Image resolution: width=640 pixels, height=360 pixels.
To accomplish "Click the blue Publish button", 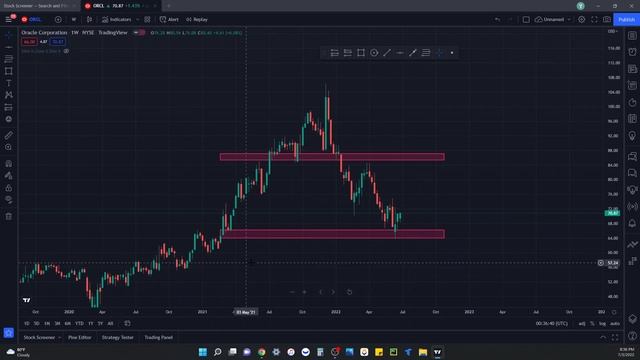I will coord(627,19).
